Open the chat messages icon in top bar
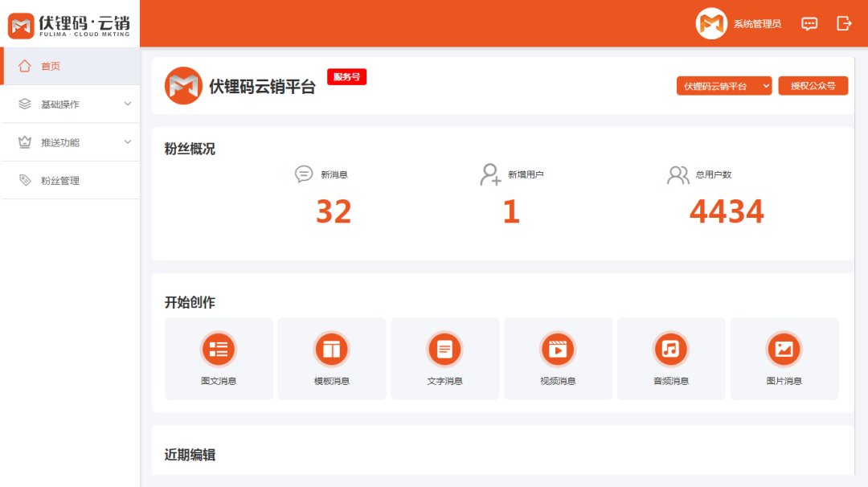 [809, 23]
